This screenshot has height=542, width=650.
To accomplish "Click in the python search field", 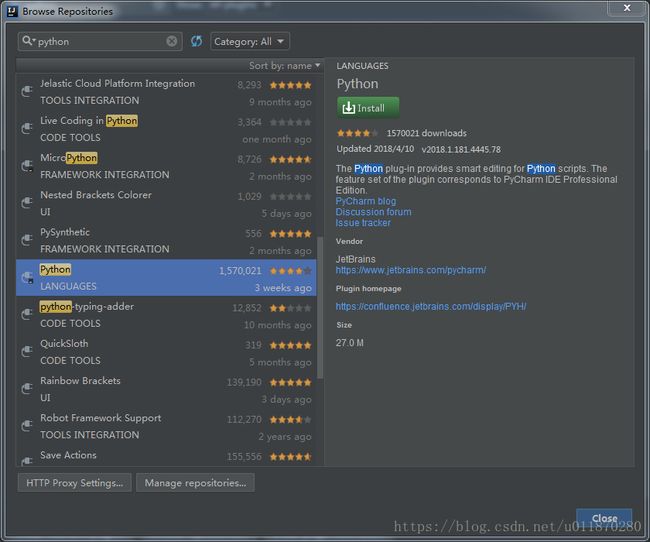I will (x=99, y=41).
